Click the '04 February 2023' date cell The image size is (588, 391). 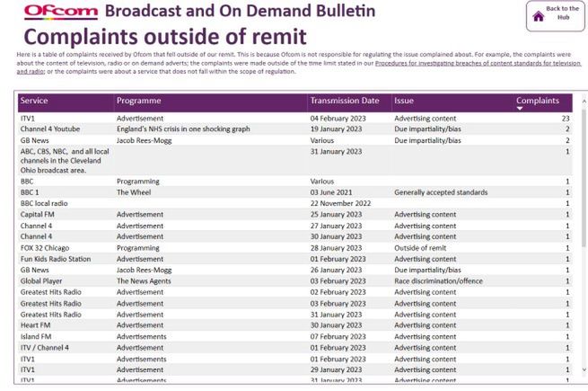pos(338,119)
